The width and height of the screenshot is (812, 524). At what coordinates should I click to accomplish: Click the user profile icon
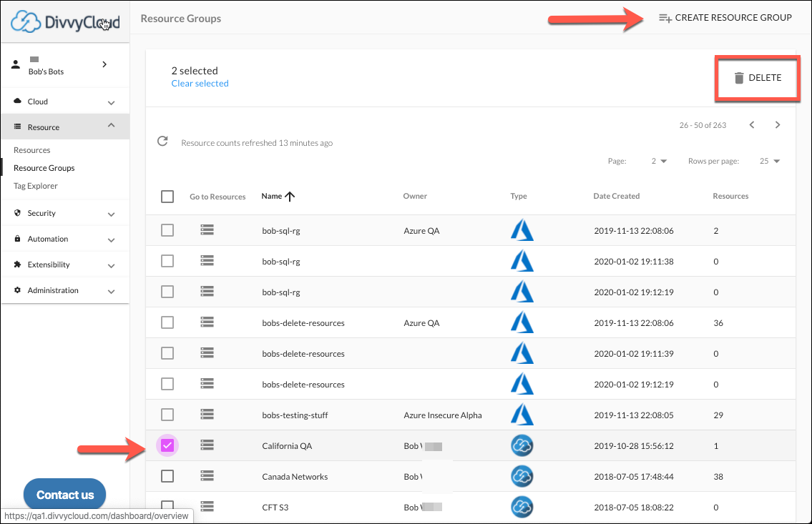[16, 64]
